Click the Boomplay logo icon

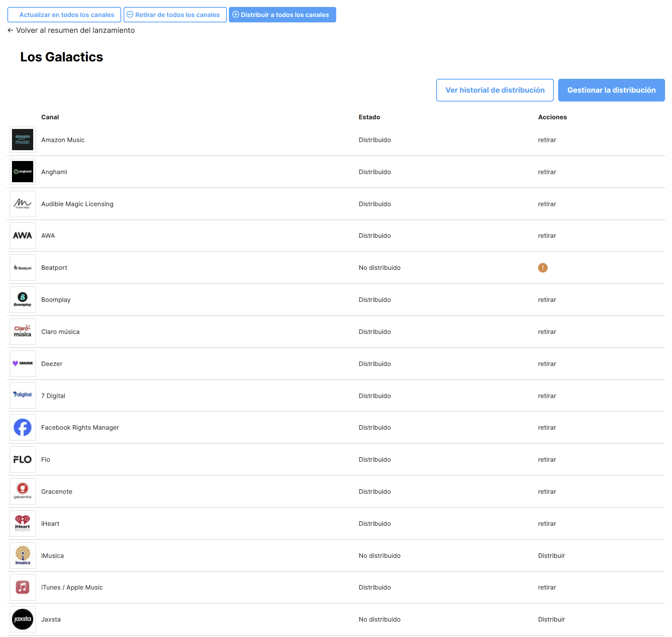23,300
